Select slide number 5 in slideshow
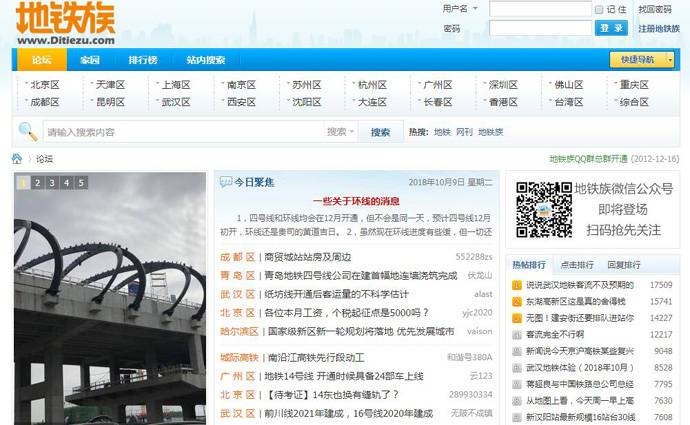 (83, 183)
